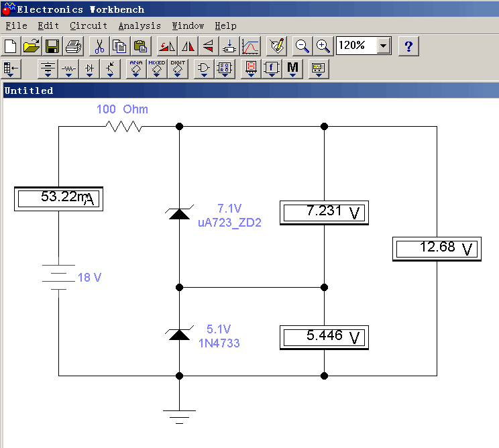Viewport: 499px width, 448px height.
Task: Click the Paste clipboard icon
Action: click(x=140, y=46)
